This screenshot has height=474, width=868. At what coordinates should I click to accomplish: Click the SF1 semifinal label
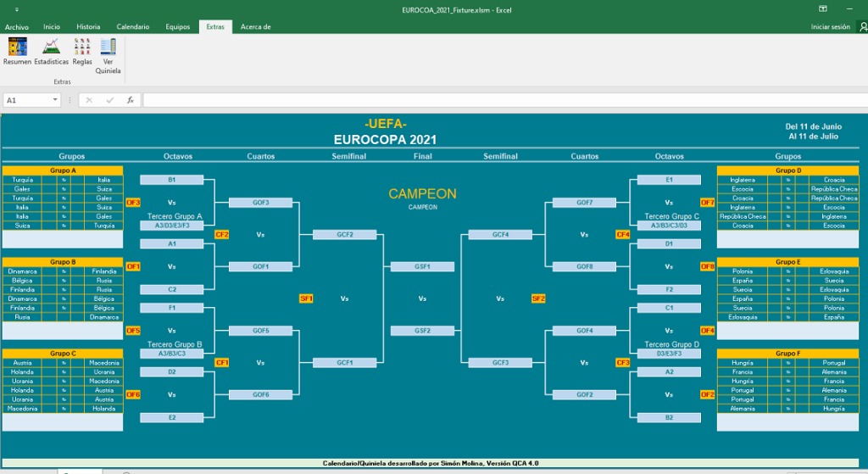(306, 298)
